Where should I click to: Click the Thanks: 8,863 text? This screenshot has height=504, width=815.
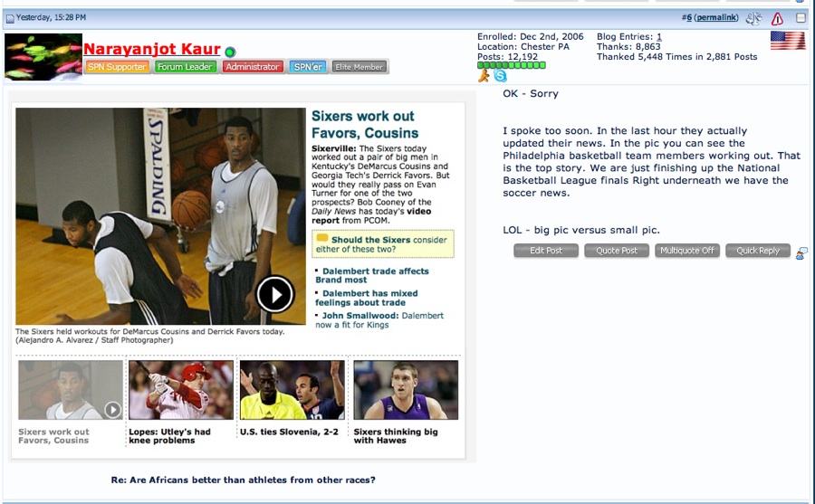628,47
